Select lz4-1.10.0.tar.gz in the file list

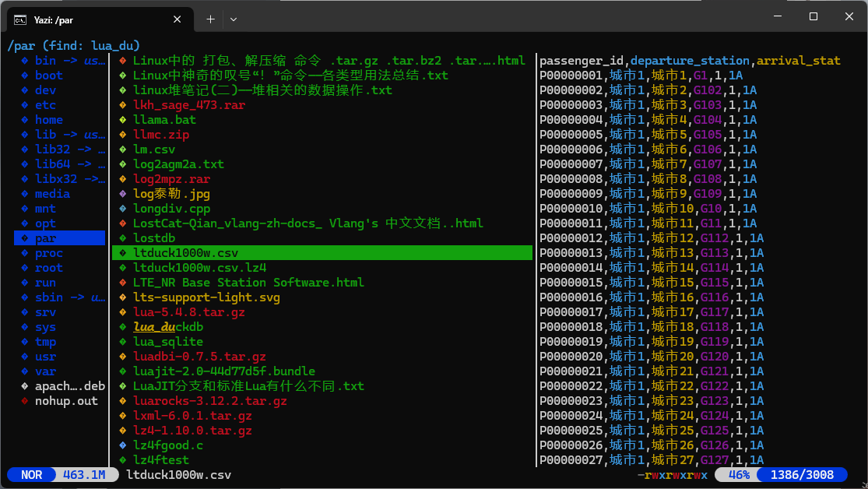(x=322, y=431)
